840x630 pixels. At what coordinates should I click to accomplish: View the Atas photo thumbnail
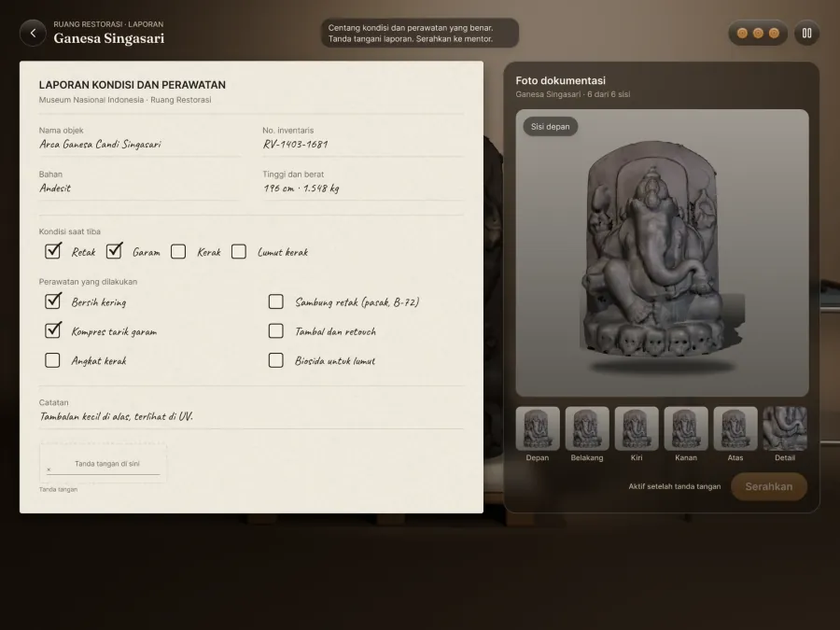click(735, 428)
